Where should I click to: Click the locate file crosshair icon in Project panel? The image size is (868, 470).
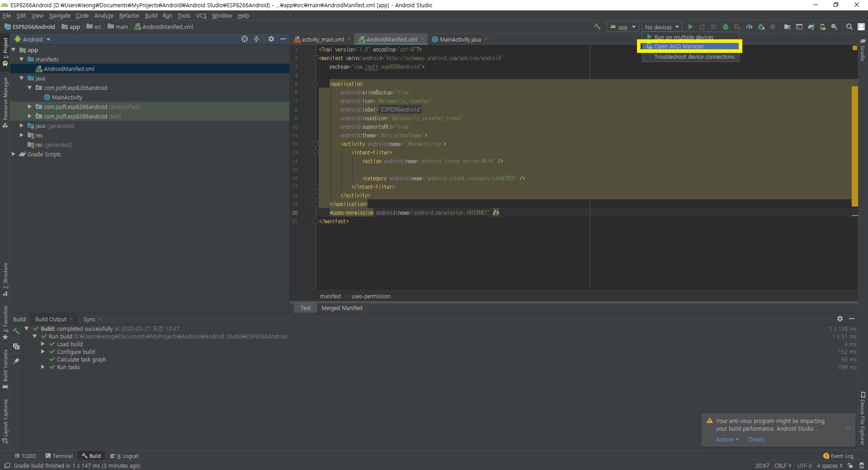(x=245, y=39)
